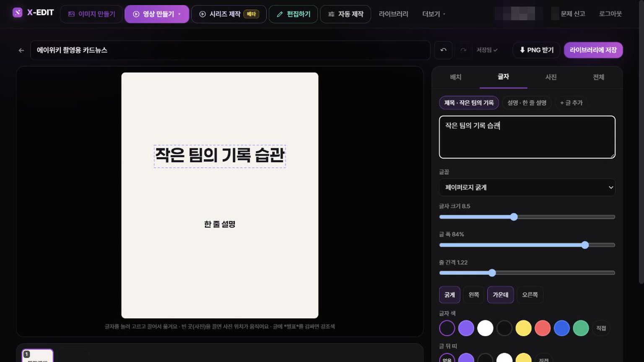This screenshot has width=644, height=362.
Task: Click 로그아웃 to sign out
Action: (610, 14)
